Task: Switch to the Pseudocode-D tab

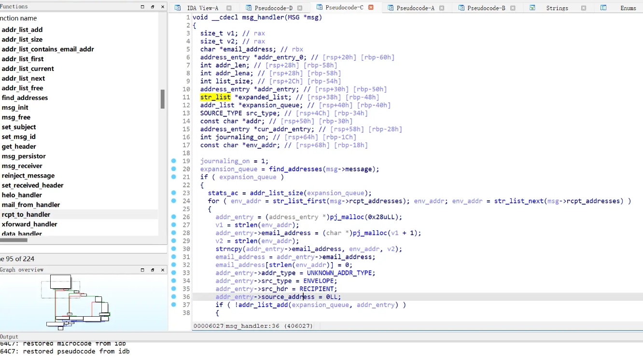Action: [x=273, y=8]
